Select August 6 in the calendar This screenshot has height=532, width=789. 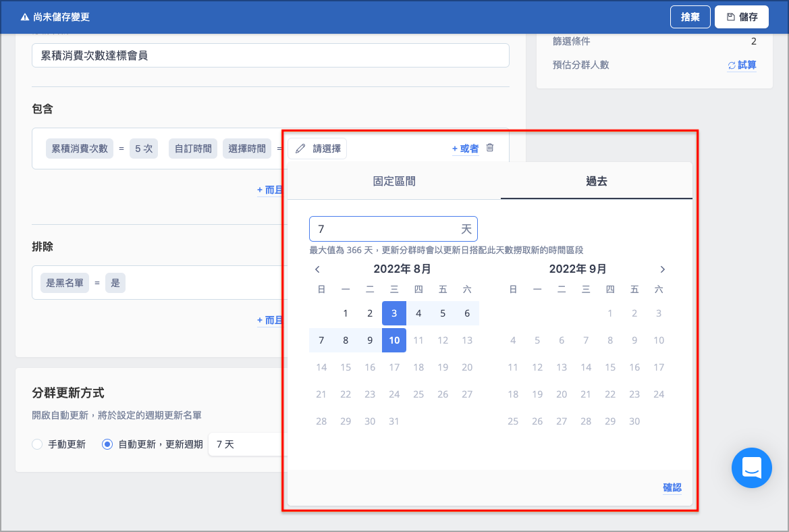[x=467, y=313]
